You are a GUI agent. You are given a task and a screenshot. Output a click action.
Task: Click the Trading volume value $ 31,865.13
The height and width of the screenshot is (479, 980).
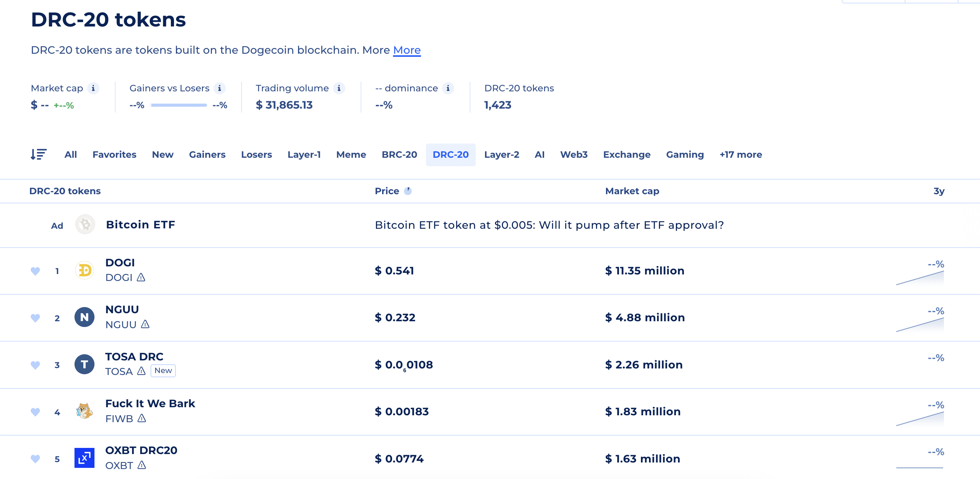tap(284, 105)
